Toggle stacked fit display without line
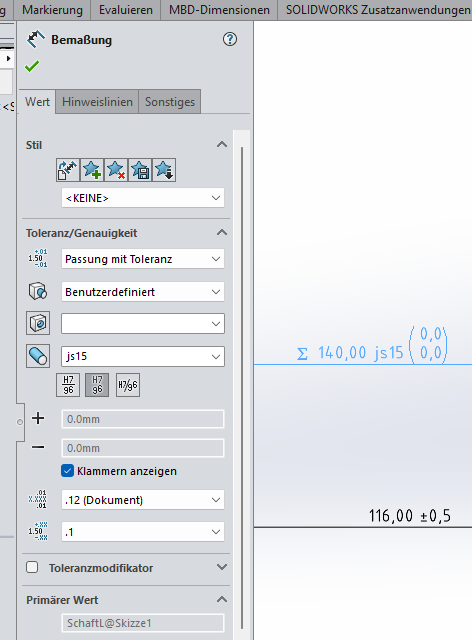This screenshot has width=472, height=640. 97,385
